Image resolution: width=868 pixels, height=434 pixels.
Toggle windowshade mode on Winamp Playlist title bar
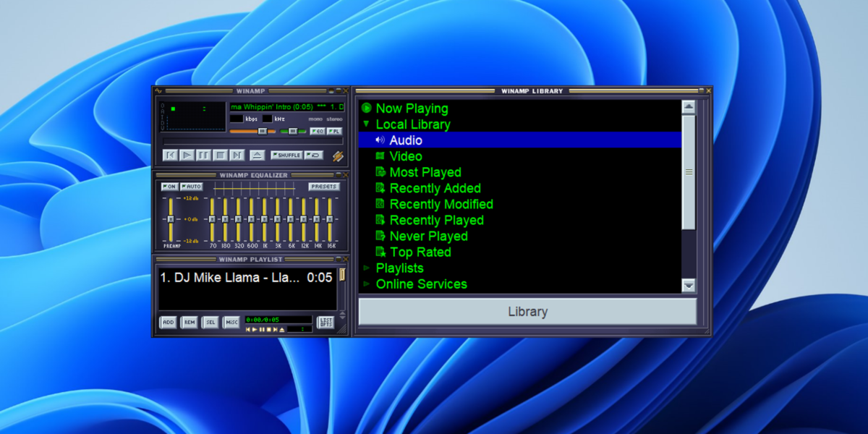click(339, 259)
